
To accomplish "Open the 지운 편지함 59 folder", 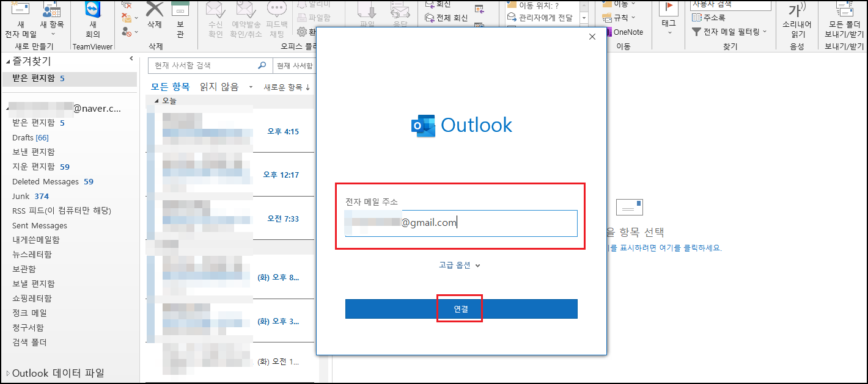I will point(41,167).
